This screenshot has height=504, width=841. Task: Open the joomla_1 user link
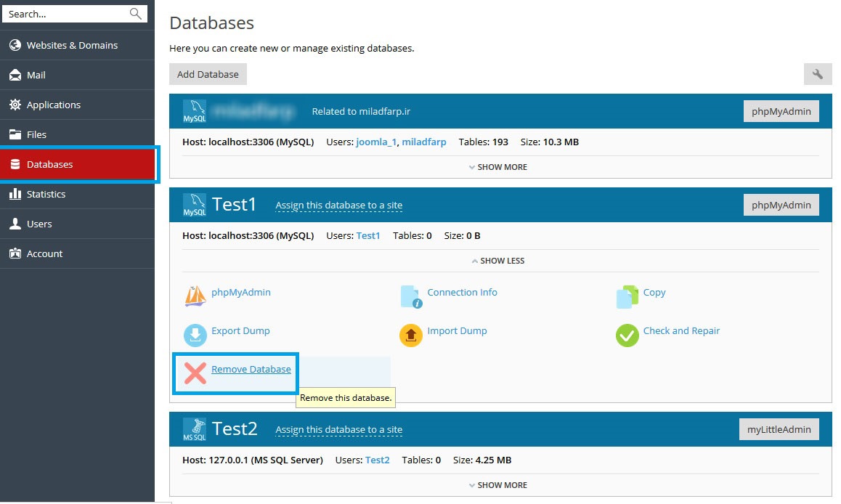(376, 142)
